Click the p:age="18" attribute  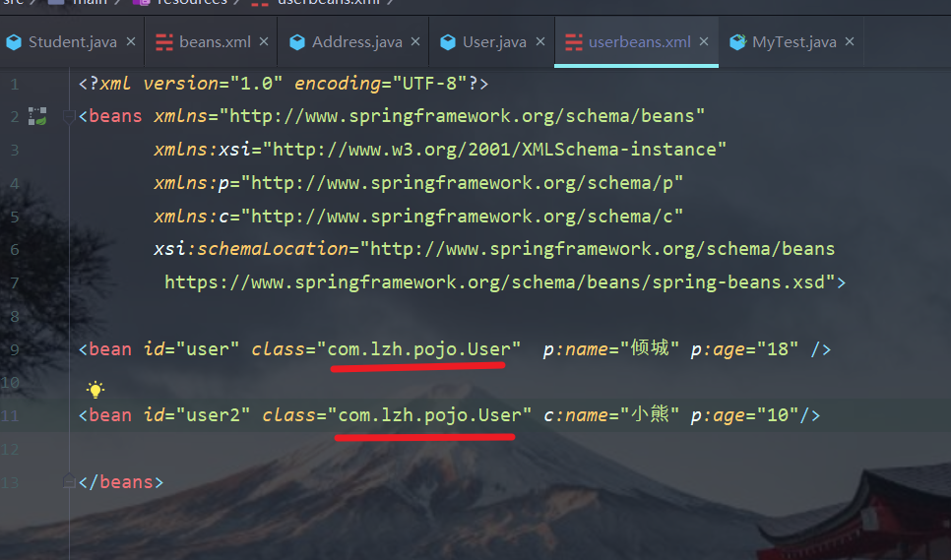[x=745, y=349]
